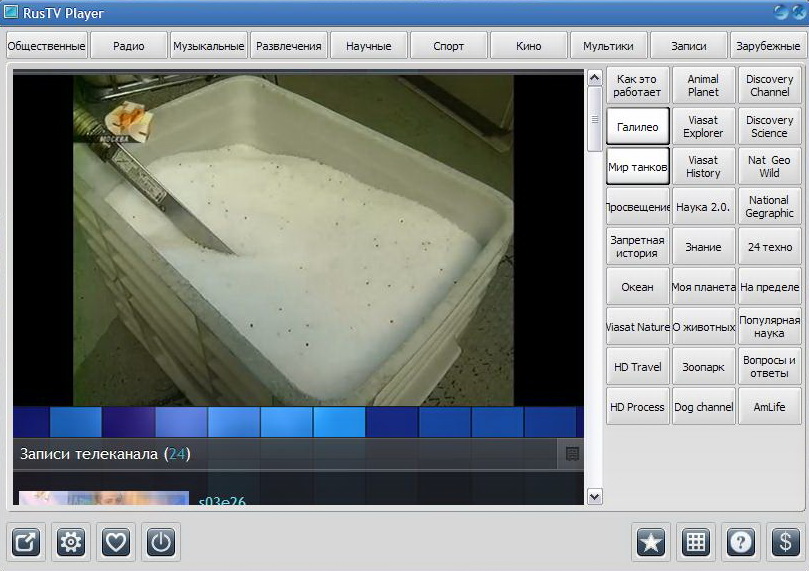The image size is (809, 571).
Task: Switch to the Научные category tab
Action: 369,46
